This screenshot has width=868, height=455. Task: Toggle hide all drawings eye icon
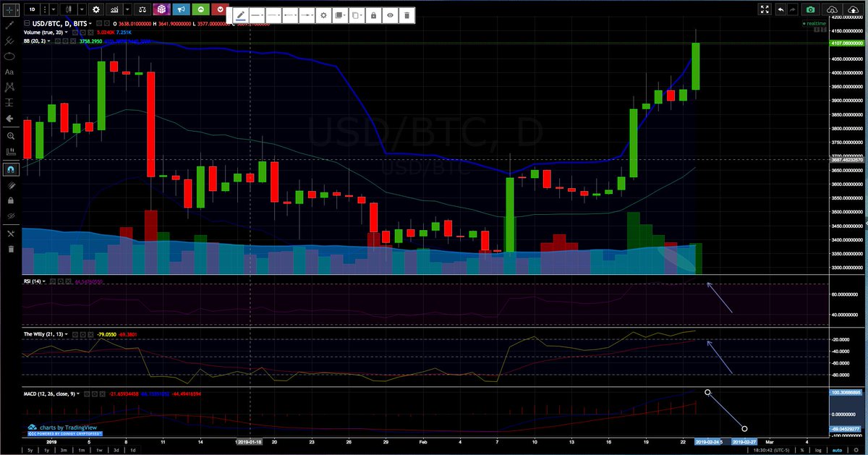[x=9, y=216]
